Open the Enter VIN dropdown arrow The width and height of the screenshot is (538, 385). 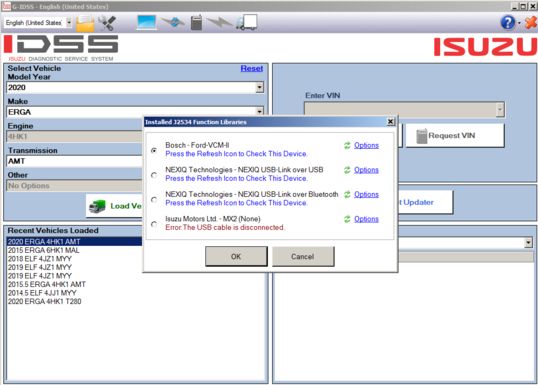pyautogui.click(x=500, y=110)
